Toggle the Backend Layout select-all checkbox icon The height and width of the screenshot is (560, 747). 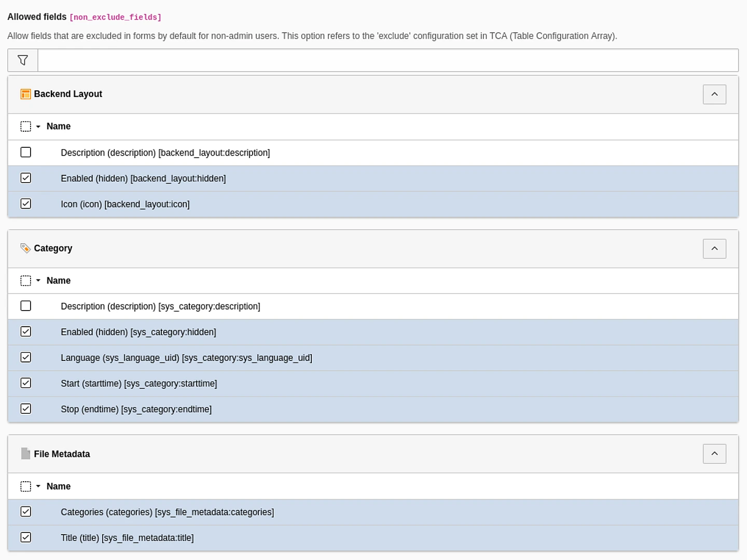(x=25, y=127)
